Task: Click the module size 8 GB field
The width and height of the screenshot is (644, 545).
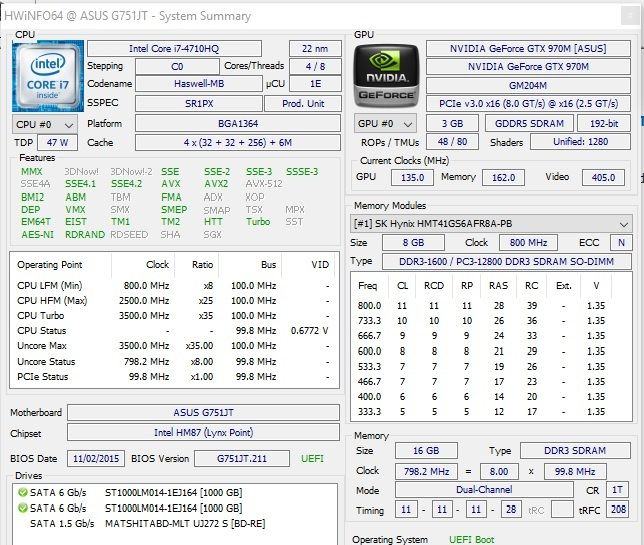Action: pos(413,242)
